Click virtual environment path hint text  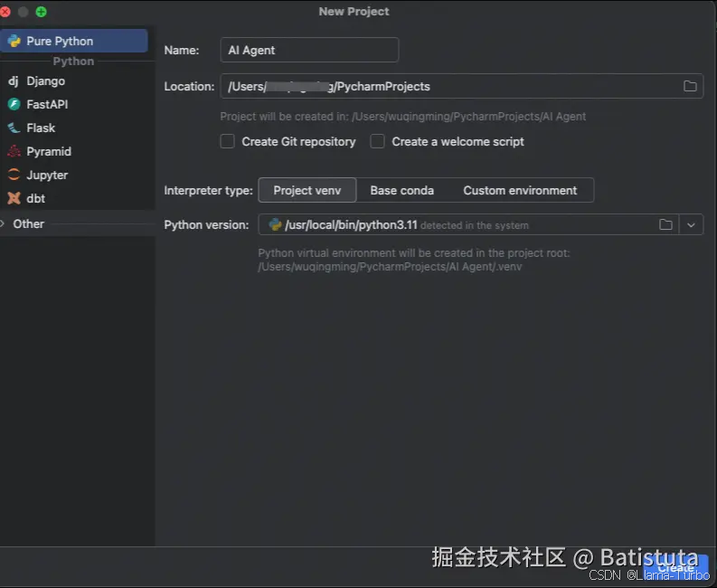point(414,260)
